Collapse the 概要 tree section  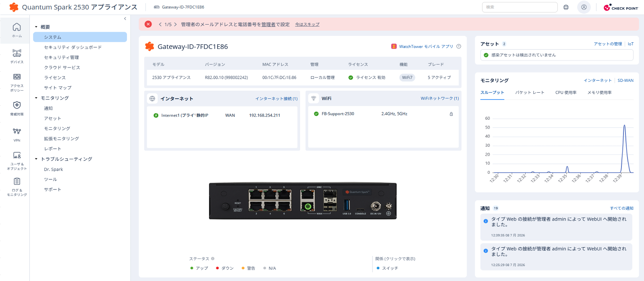tap(36, 27)
